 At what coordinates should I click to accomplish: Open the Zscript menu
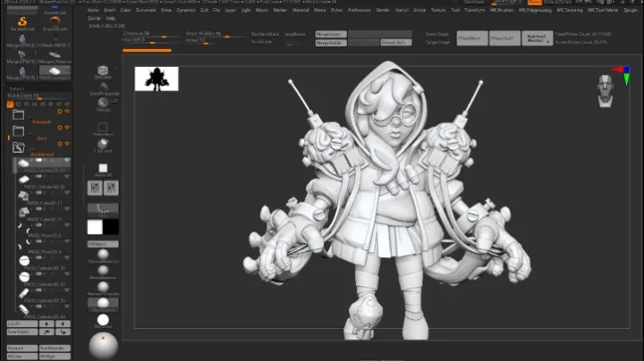click(95, 18)
